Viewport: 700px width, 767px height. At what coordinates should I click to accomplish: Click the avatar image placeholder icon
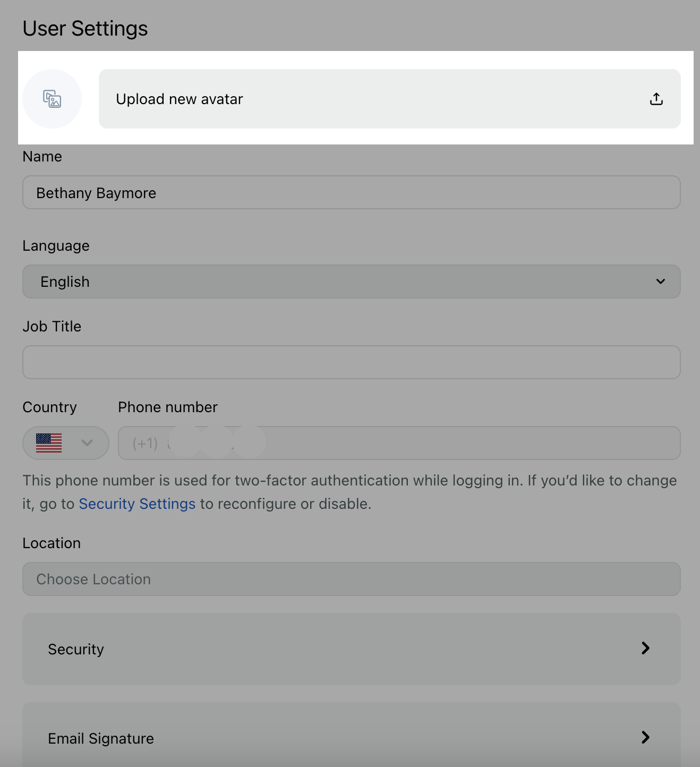pos(52,99)
